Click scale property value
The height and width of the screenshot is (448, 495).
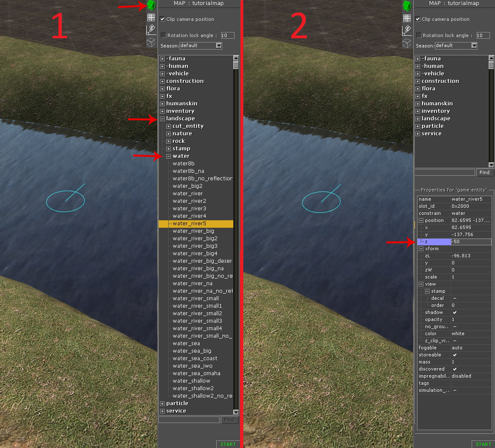click(x=453, y=277)
